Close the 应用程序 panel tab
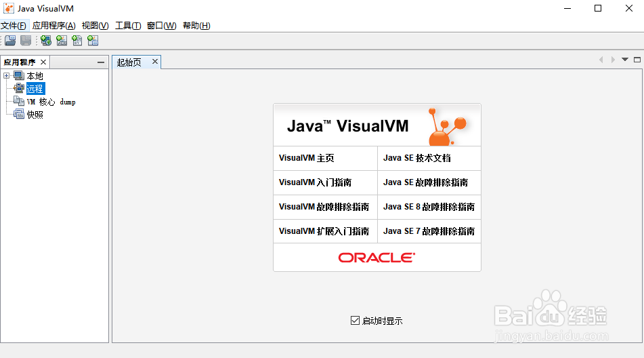Image resolution: width=644 pixels, height=358 pixels. [x=43, y=62]
